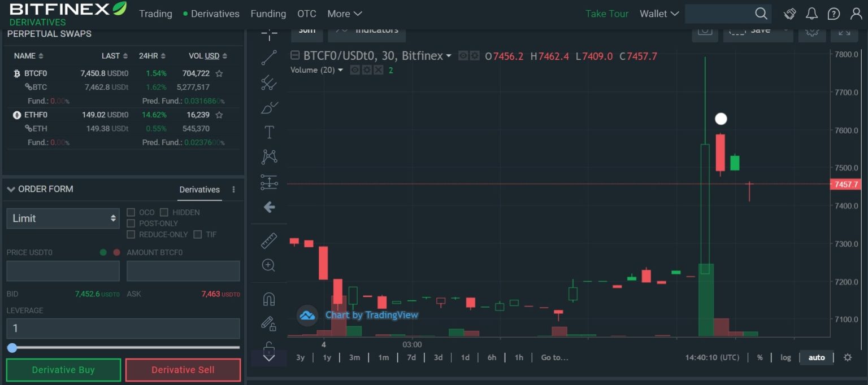868x385 pixels.
Task: Remove the Volume indicator with its X icon
Action: pyautogui.click(x=377, y=70)
